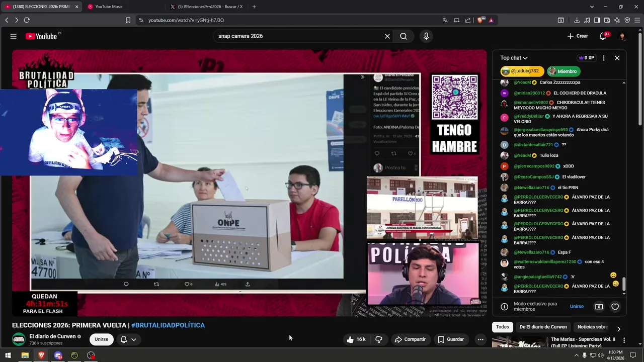Open a new browser tab
Viewport: 644px width, 362px height.
click(254, 7)
